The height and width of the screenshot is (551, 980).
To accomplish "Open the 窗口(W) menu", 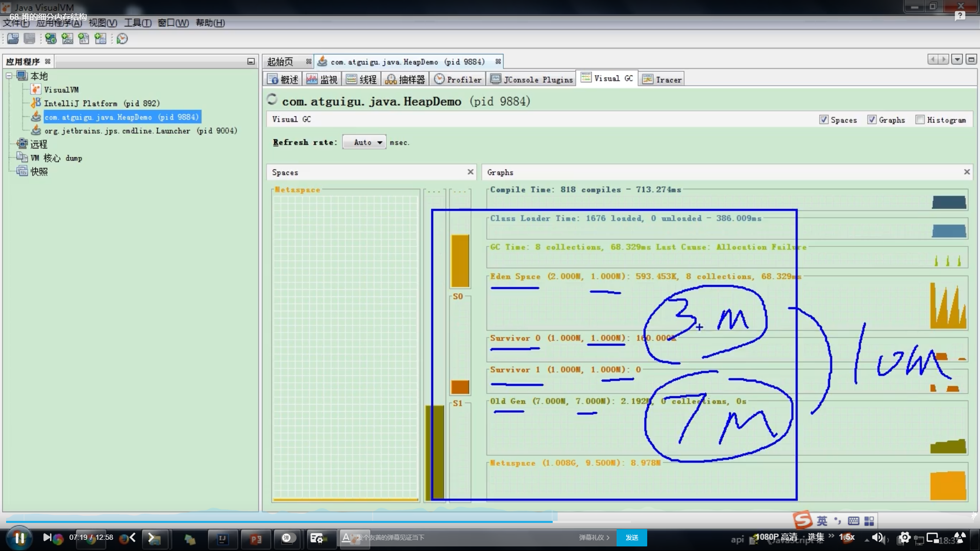I will (173, 23).
